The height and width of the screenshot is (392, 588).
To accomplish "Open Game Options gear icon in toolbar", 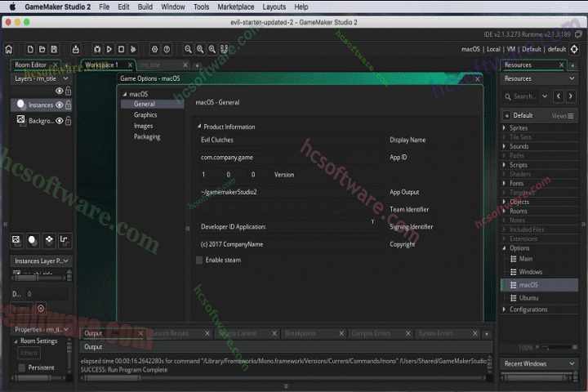I will coord(154,49).
